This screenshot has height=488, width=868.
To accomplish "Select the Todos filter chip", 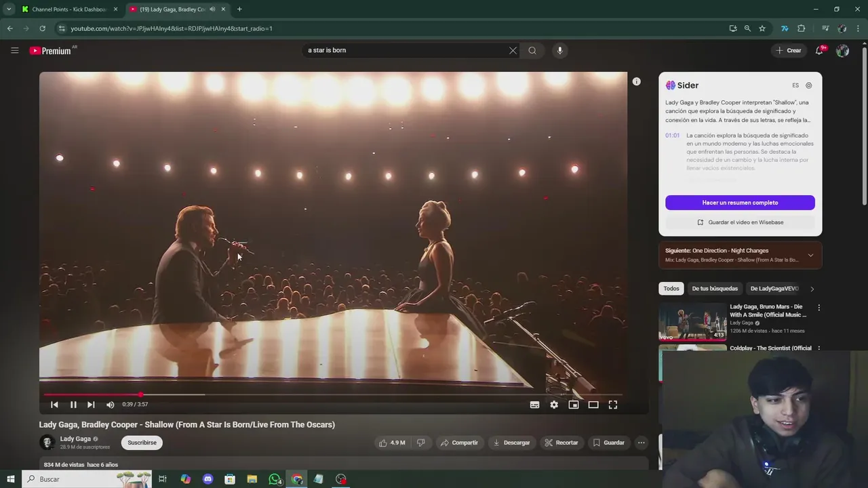I will (x=671, y=289).
